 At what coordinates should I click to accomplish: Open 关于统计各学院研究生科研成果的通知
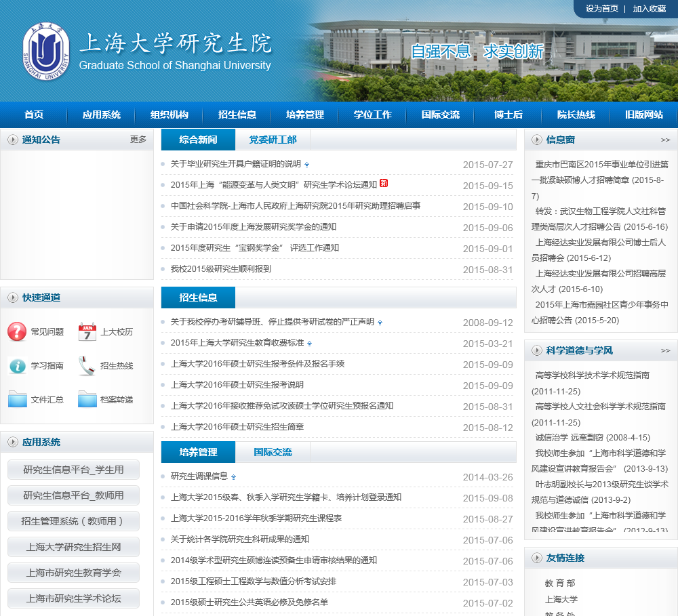click(239, 539)
